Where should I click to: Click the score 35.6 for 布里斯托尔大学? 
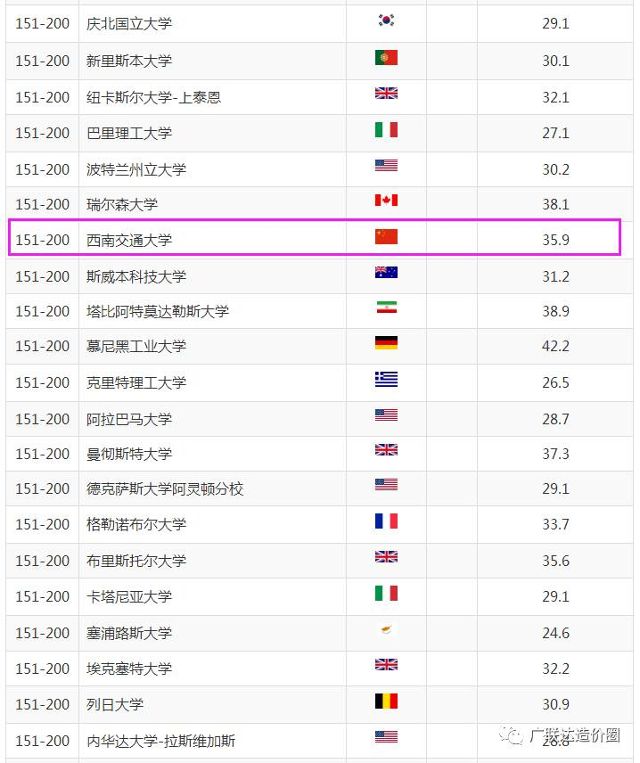click(555, 561)
